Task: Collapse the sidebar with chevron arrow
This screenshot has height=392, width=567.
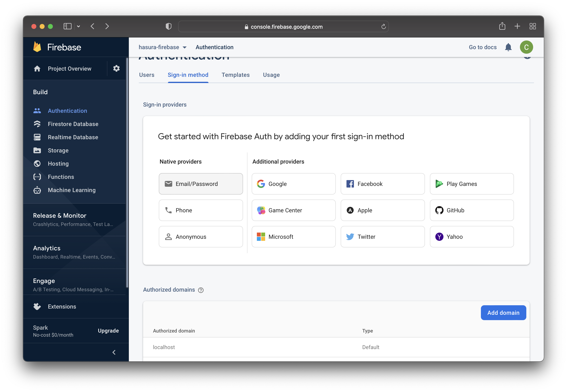Action: pyautogui.click(x=114, y=353)
